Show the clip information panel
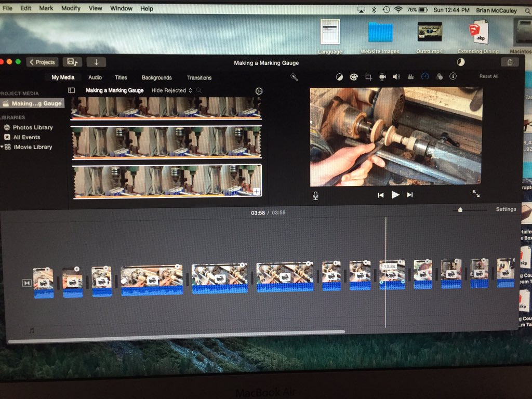The width and height of the screenshot is (532, 399). pos(453,76)
